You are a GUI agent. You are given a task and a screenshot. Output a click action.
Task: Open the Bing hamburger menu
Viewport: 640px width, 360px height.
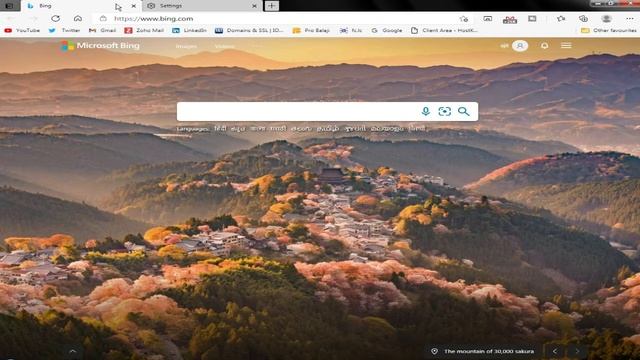566,45
